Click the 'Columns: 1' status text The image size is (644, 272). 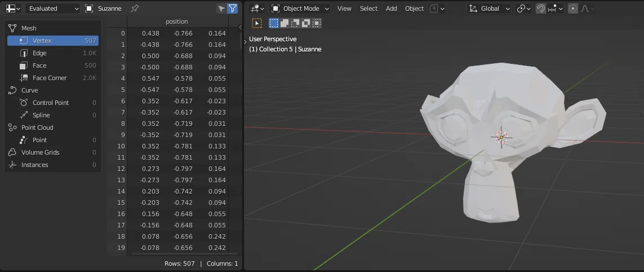pyautogui.click(x=222, y=264)
